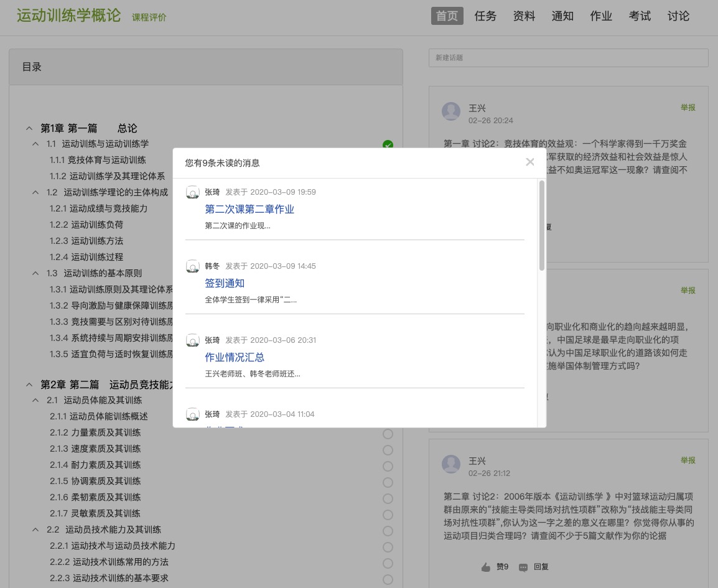718x588 pixels.
Task: Open the 考试 tab
Action: tap(640, 16)
